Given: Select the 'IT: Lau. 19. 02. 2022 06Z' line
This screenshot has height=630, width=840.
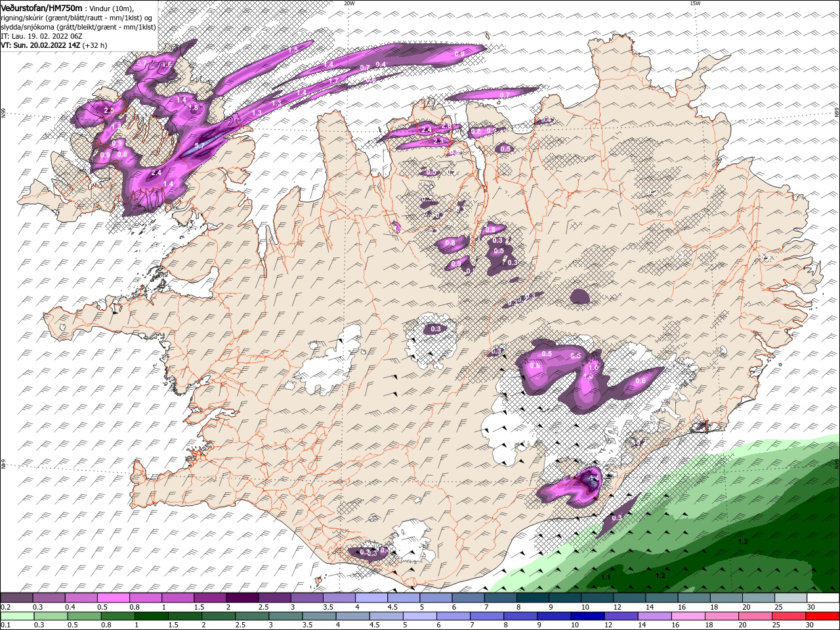Looking at the screenshot, I should (41, 36).
